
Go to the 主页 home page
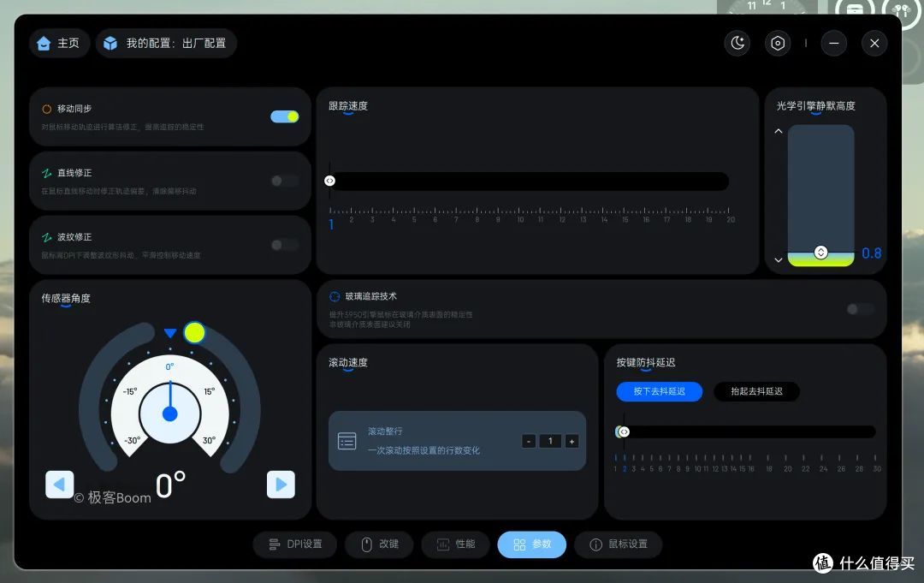(x=58, y=43)
